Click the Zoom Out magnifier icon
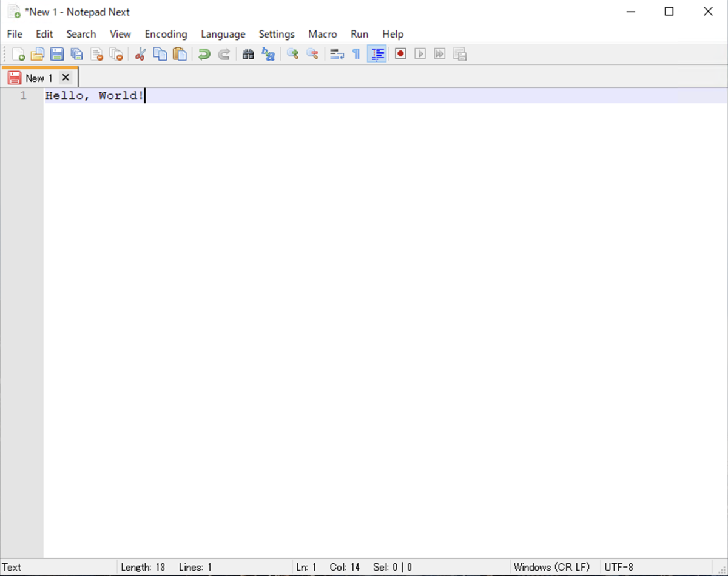 click(312, 53)
